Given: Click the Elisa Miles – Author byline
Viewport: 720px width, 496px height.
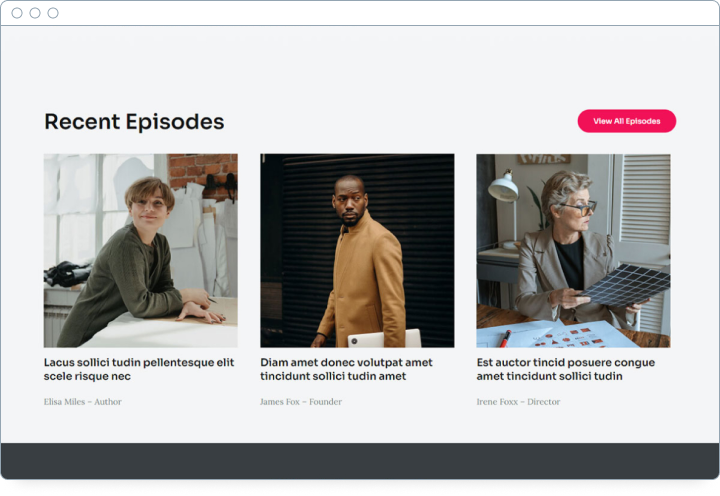Looking at the screenshot, I should tap(83, 402).
